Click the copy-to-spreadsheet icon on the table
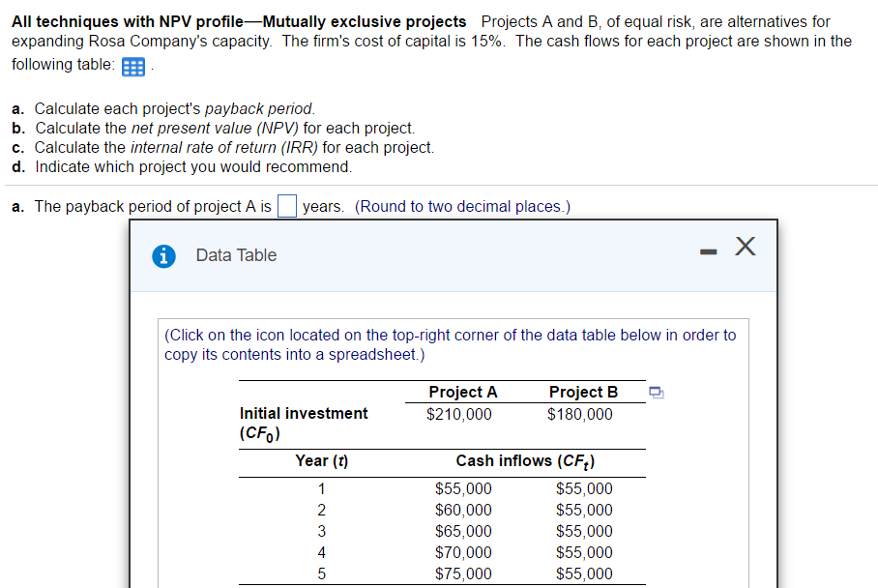Screen dimensions: 878x588 [657, 391]
